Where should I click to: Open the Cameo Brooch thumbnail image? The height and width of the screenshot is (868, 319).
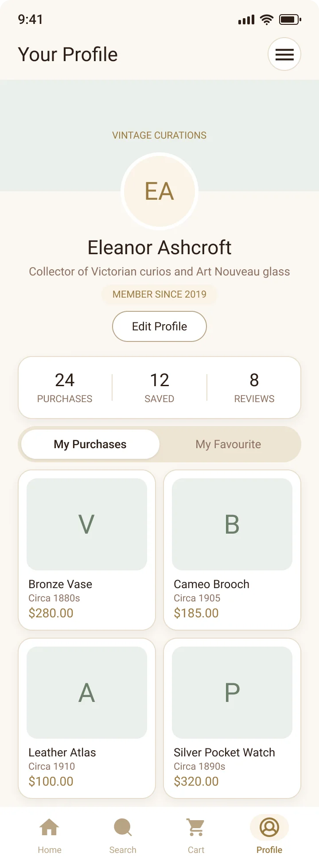click(232, 524)
